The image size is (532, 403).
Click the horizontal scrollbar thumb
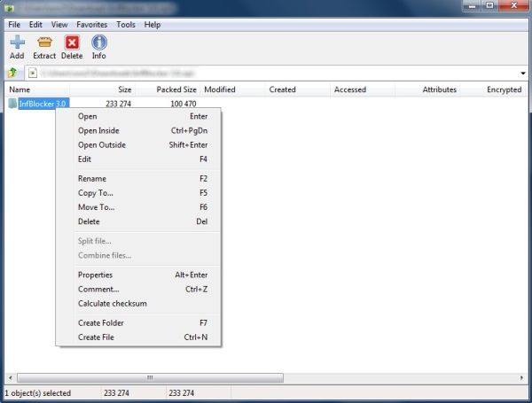pyautogui.click(x=150, y=377)
